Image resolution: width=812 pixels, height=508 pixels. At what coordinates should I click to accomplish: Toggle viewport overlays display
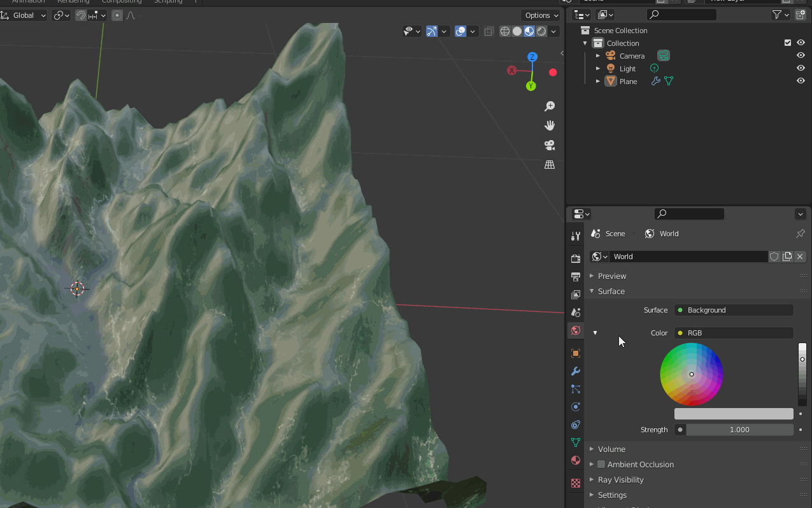pos(461,31)
